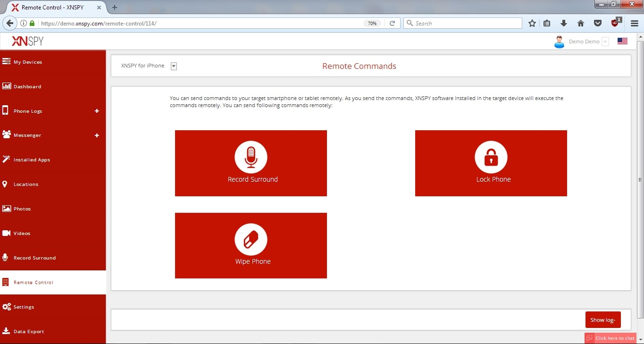Click the browser Search box
This screenshot has height=344, width=644.
pos(463,23)
